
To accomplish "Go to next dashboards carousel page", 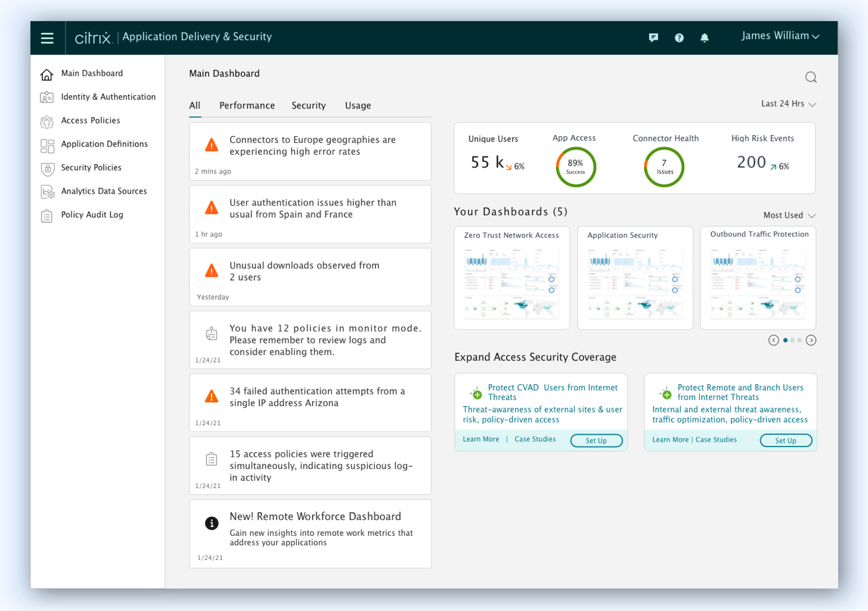I will tap(811, 340).
